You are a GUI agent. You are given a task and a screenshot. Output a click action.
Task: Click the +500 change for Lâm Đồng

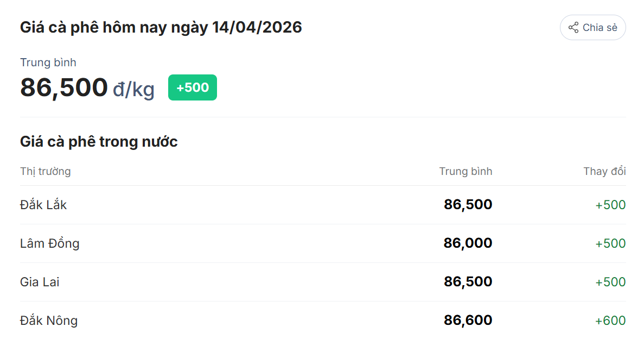[x=610, y=243]
